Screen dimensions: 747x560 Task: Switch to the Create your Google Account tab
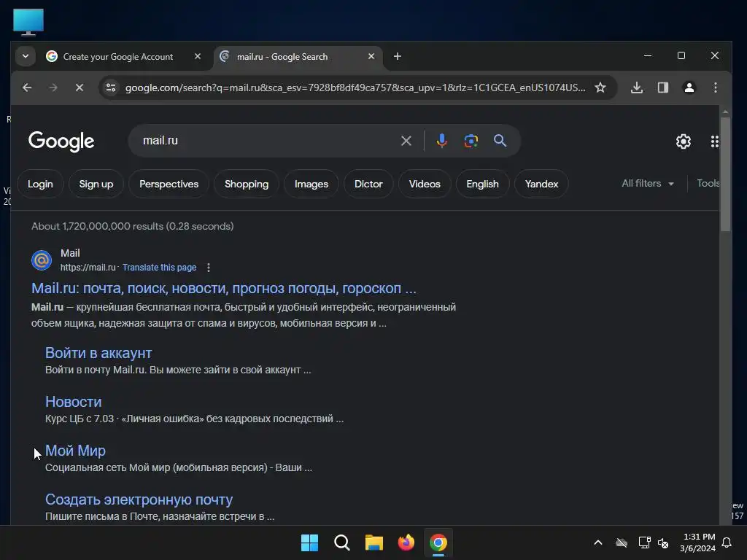click(x=118, y=57)
